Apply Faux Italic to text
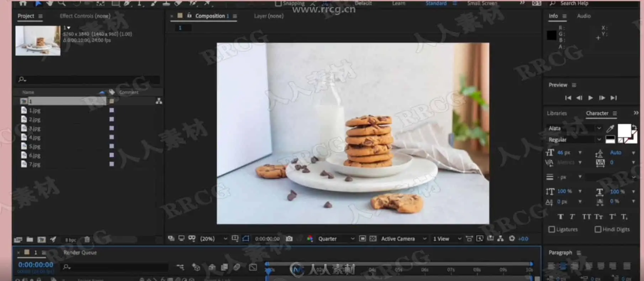This screenshot has width=644, height=281. [572, 217]
